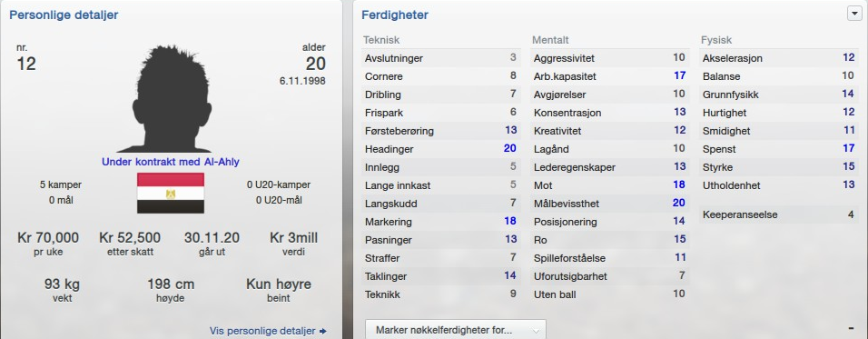
Task: Click the Keeperanseelse attribute row
Action: [x=778, y=214]
